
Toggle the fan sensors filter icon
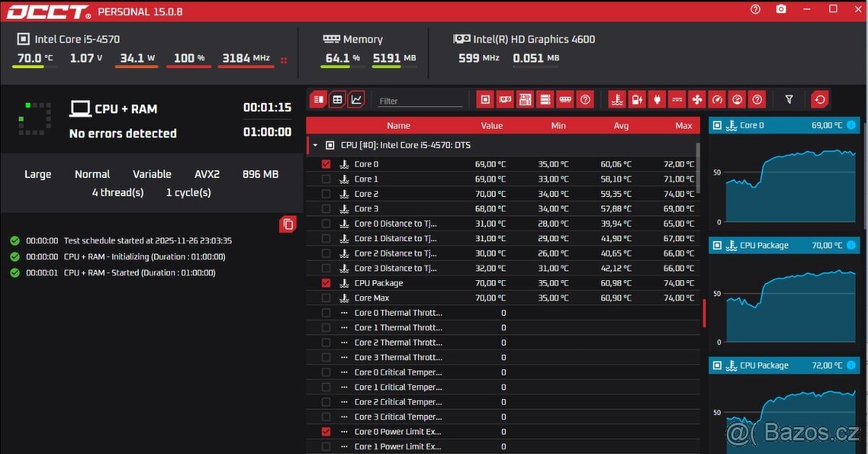[697, 99]
